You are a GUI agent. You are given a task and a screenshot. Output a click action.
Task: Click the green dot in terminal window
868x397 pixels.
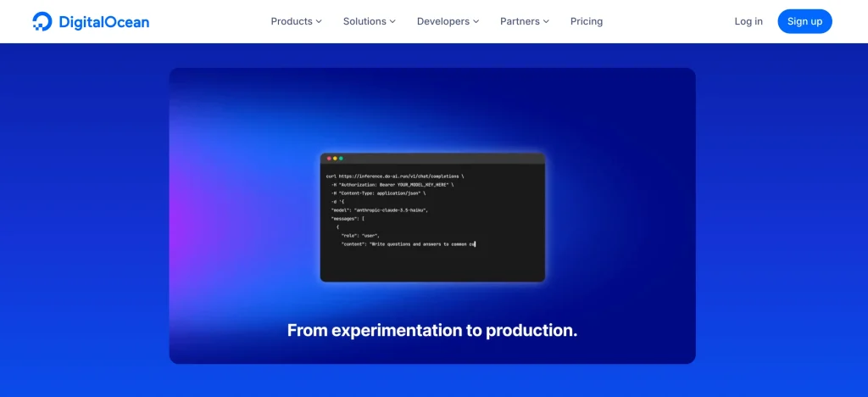coord(341,159)
